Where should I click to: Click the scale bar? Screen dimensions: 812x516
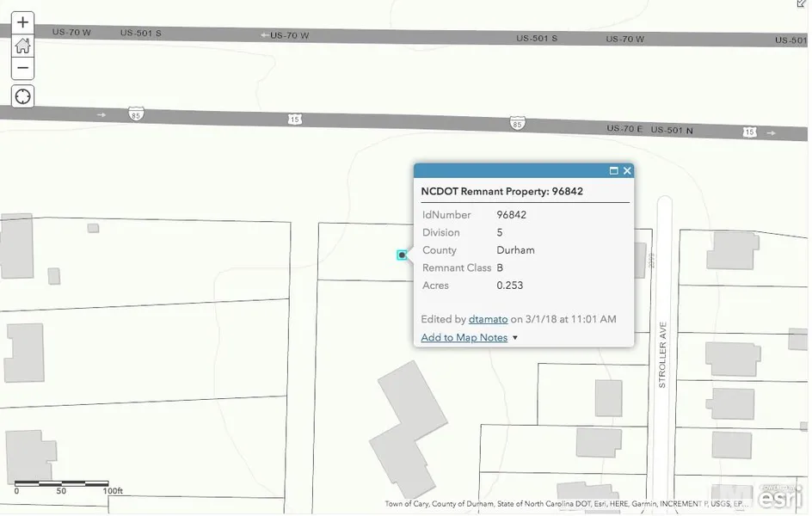[62, 484]
